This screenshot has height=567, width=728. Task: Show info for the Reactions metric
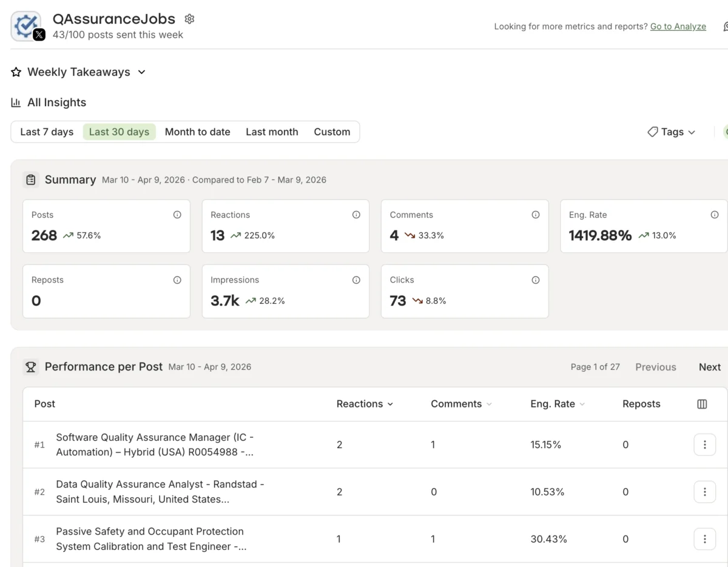(356, 215)
